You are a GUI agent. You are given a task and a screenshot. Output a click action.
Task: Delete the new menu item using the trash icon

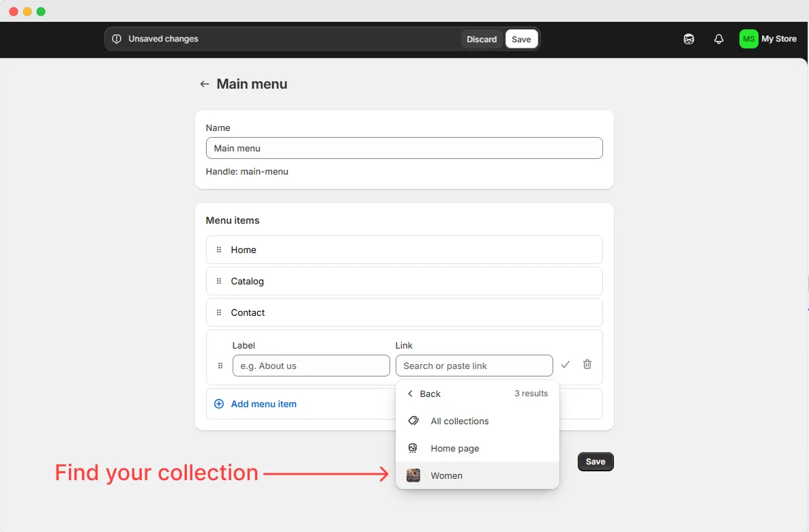(x=587, y=365)
